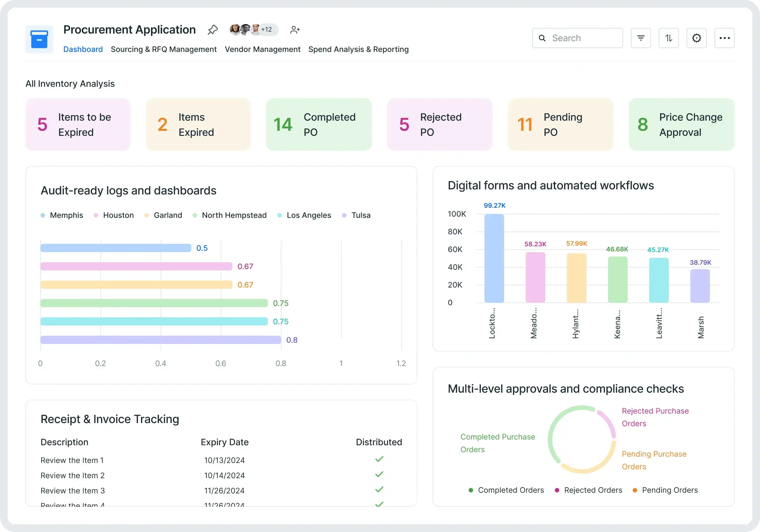The width and height of the screenshot is (760, 532).
Task: Open the three-dot more options menu
Action: 724,38
